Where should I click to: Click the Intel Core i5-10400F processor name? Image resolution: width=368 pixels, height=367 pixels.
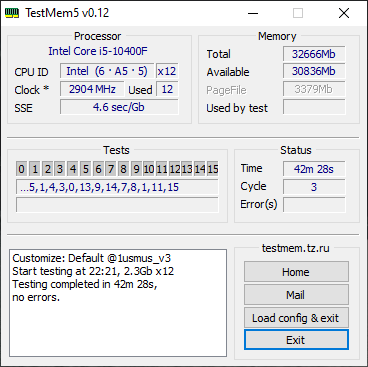[98, 51]
